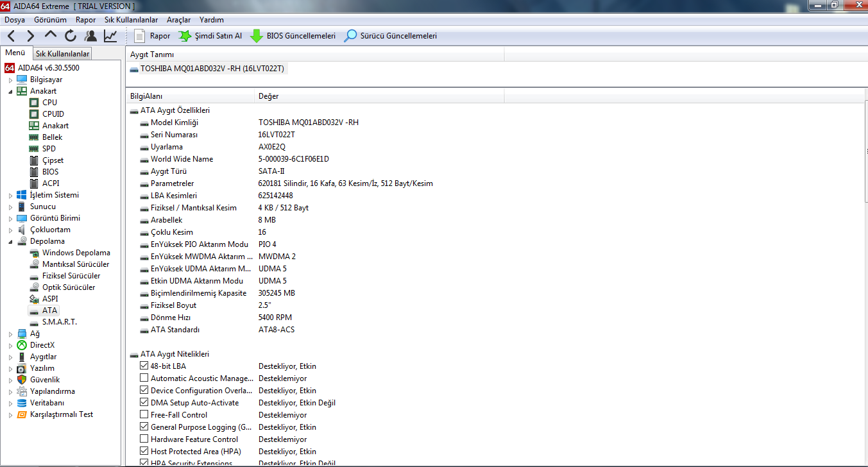Toggle the Hardware Feature Control checkbox

pos(144,439)
